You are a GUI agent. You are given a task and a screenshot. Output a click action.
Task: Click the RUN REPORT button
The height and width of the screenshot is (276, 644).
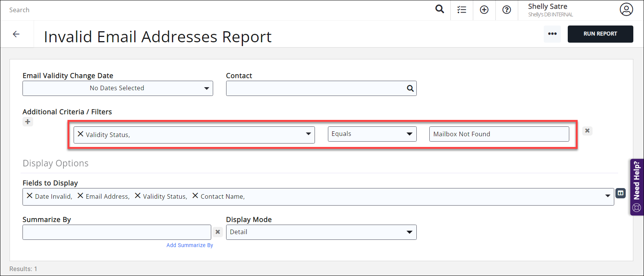600,34
